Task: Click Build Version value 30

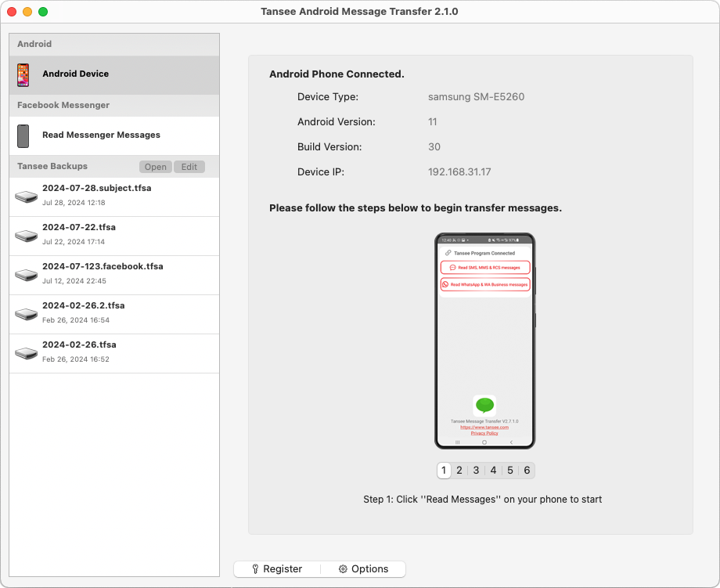Action: 434,147
